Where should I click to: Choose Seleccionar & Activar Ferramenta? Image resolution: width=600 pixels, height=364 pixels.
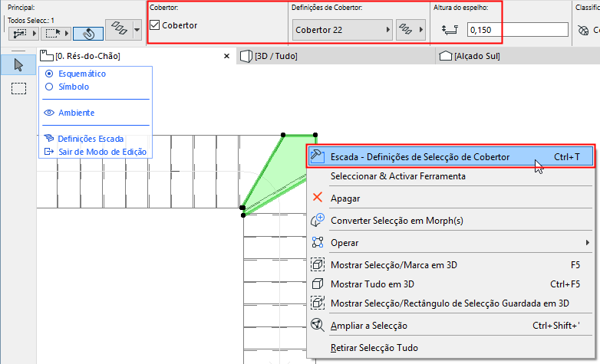pos(398,176)
